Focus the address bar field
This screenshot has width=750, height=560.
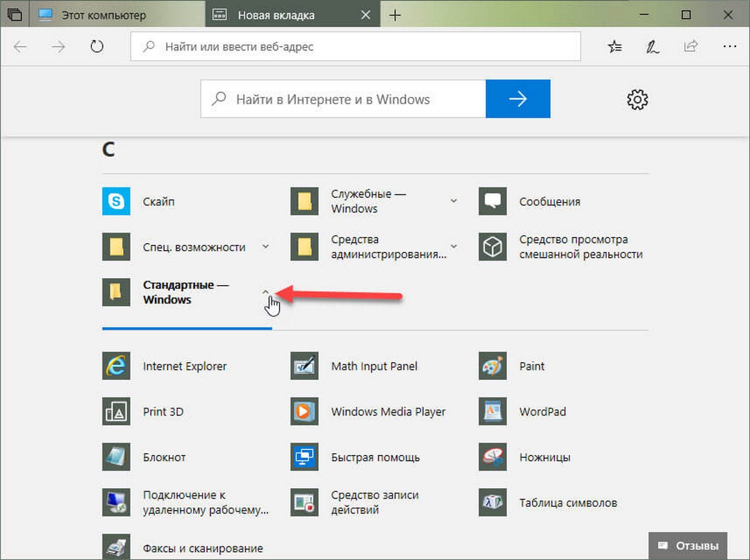pos(356,47)
